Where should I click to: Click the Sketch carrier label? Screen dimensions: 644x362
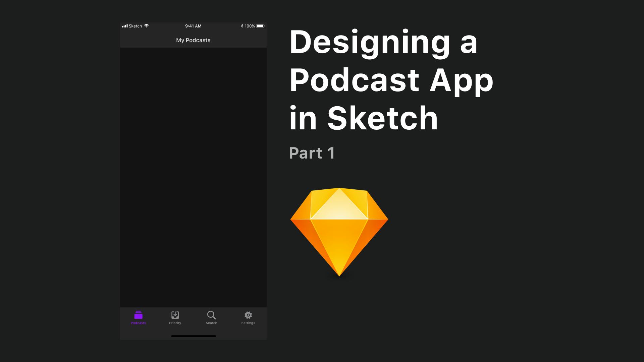pyautogui.click(x=135, y=26)
